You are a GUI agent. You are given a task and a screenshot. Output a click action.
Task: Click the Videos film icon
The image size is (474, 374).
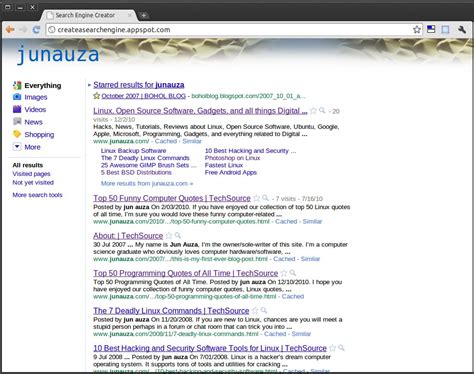(x=17, y=109)
